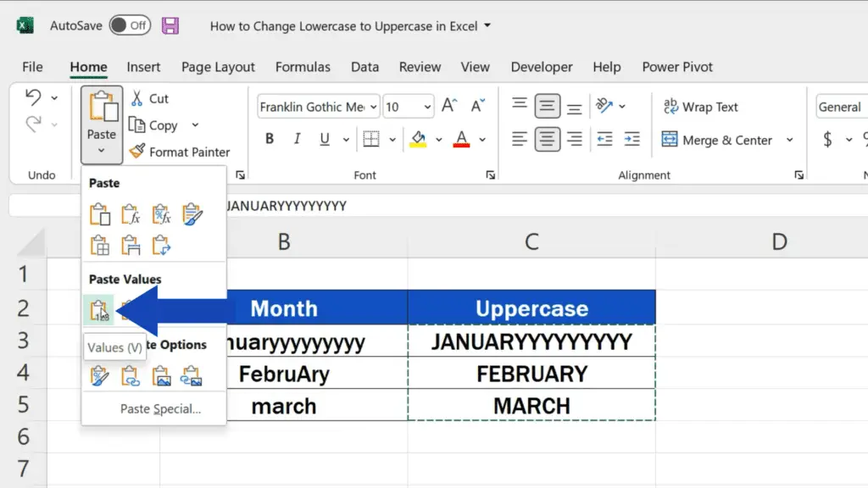868x488 pixels.
Task: Open Paste Special... dialog
Action: [160, 409]
